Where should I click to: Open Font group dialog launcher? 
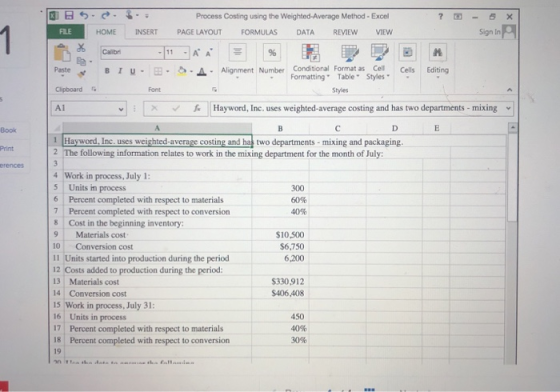(214, 89)
